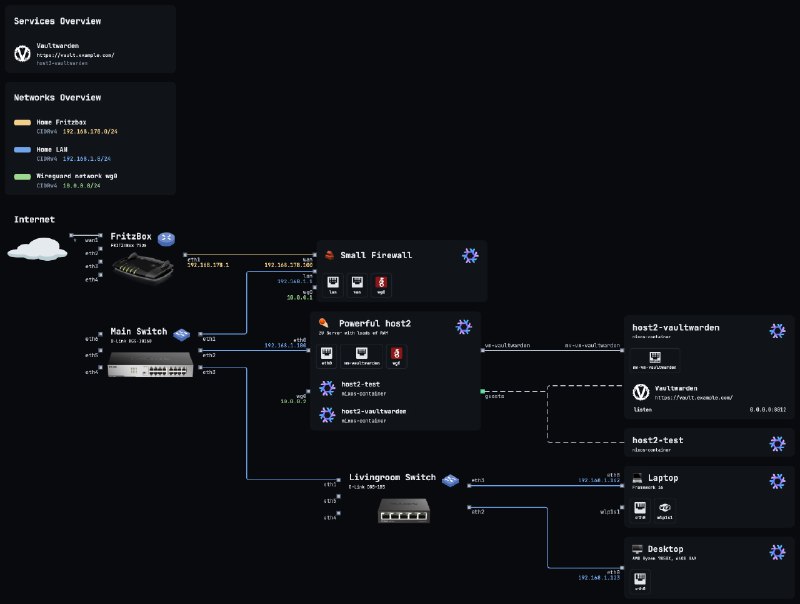
Task: Click the Home Fritzbox yellow legend swatch
Action: coord(22,122)
